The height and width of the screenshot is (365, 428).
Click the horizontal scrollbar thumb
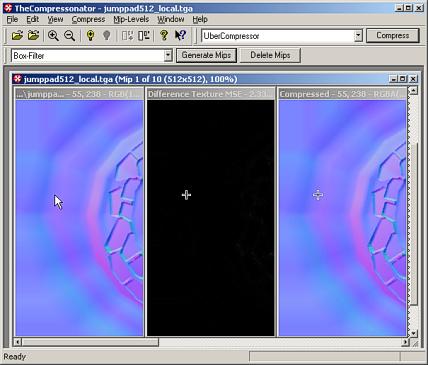[x=90, y=342]
